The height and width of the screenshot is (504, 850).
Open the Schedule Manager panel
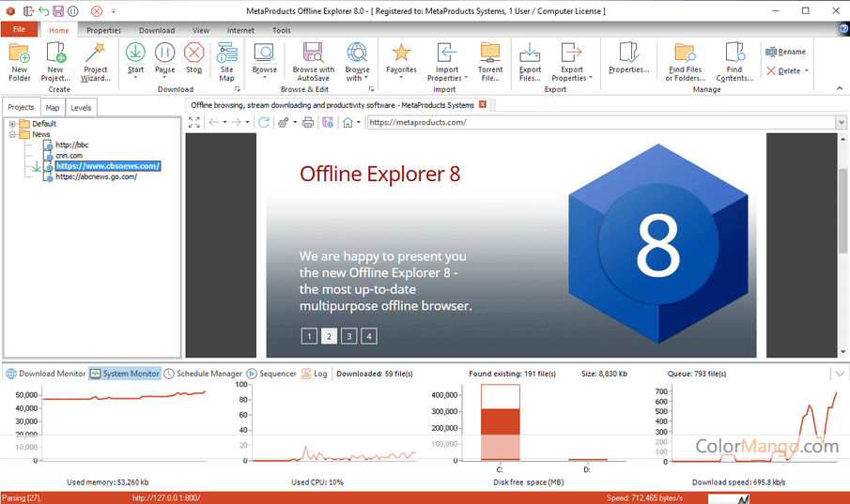point(202,374)
